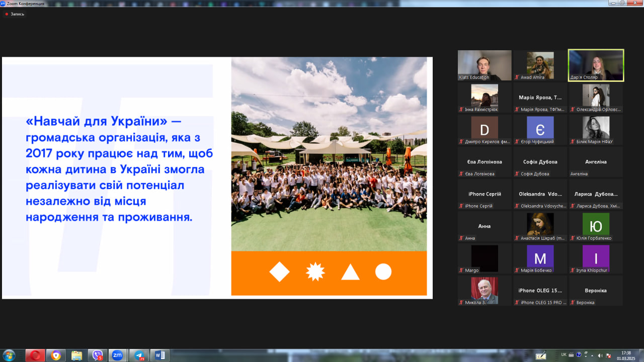Select Awad Amira participant video

pos(540,65)
